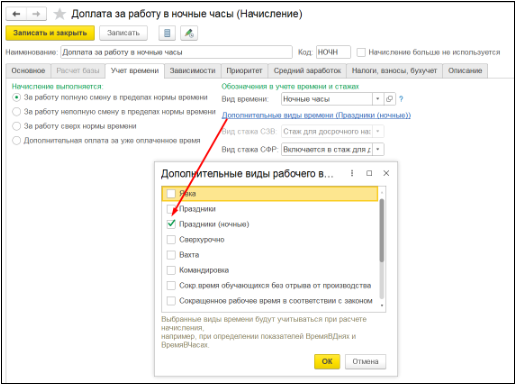Open the Приоритет tab
The width and height of the screenshot is (517, 386).
point(244,71)
